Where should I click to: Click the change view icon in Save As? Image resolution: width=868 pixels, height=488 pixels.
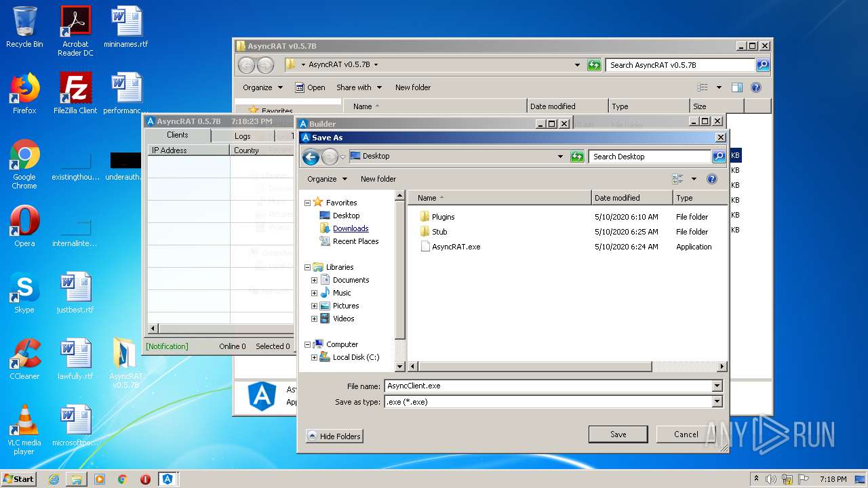pos(677,179)
